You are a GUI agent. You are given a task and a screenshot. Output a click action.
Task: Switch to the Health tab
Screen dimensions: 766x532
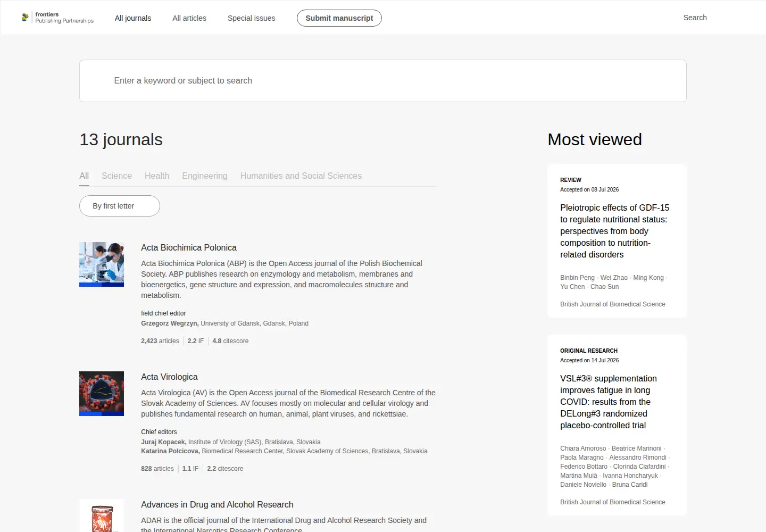pos(157,176)
